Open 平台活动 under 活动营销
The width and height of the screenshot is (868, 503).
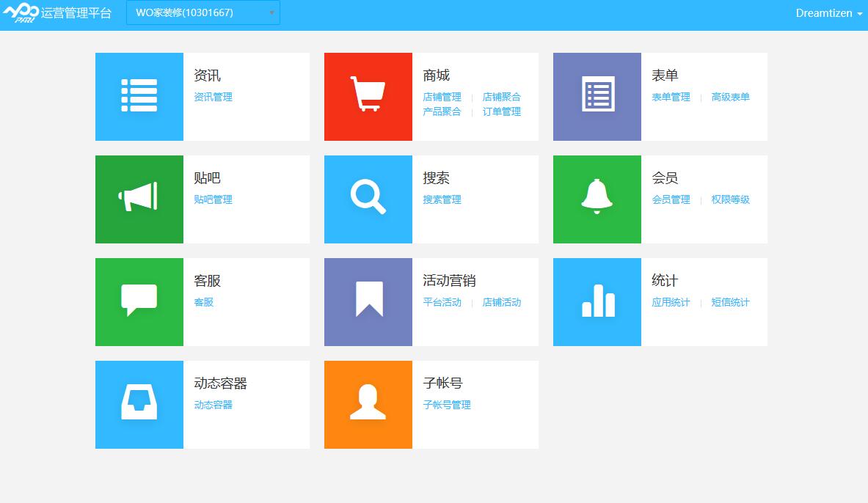[x=442, y=302]
